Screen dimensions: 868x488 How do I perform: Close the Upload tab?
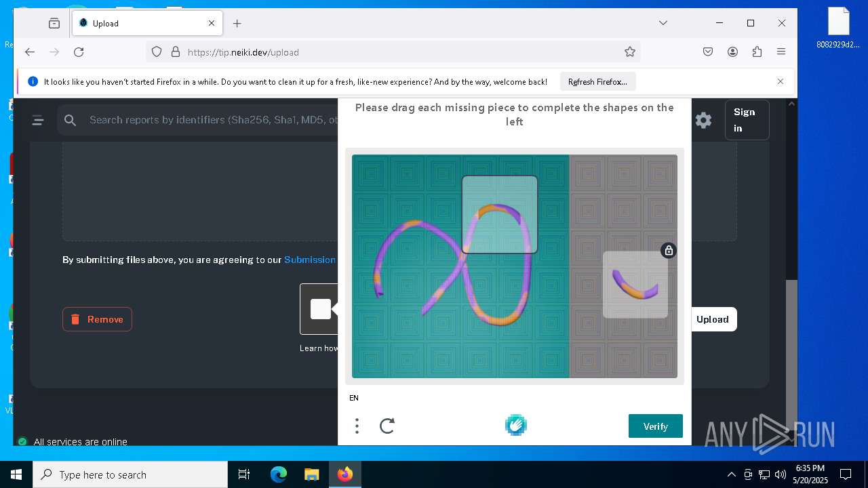[212, 23]
